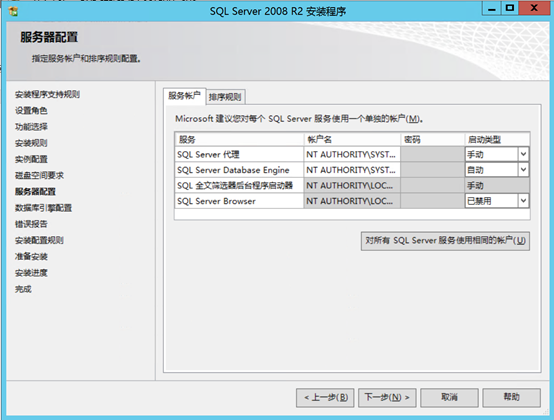Open startup type dropdown for SQL Server 代理
The height and width of the screenshot is (420, 554).
point(523,154)
